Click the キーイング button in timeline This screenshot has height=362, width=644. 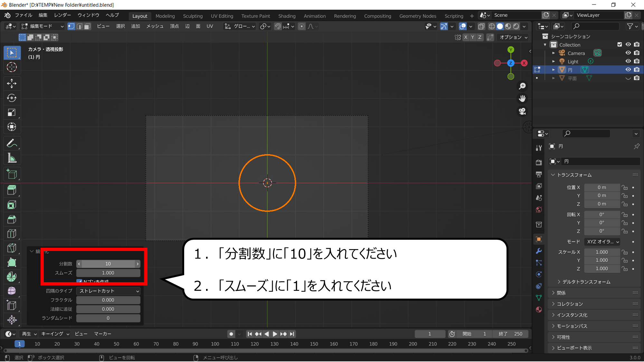pyautogui.click(x=55, y=334)
